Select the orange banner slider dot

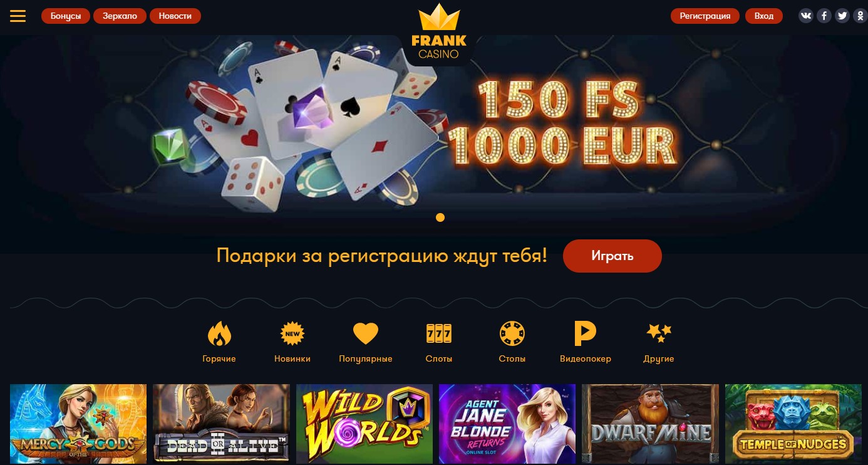tap(440, 217)
